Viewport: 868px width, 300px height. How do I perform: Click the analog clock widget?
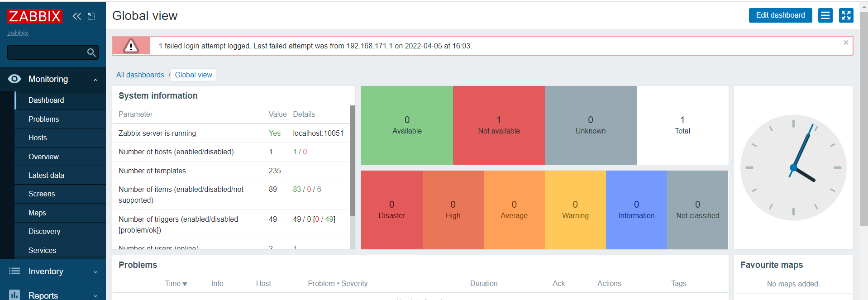point(793,167)
